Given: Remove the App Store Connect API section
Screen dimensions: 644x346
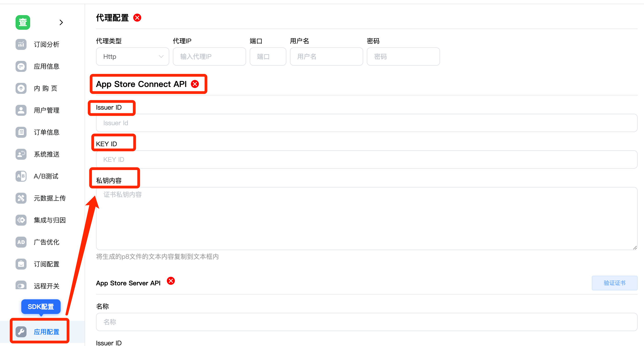Looking at the screenshot, I should tap(195, 84).
